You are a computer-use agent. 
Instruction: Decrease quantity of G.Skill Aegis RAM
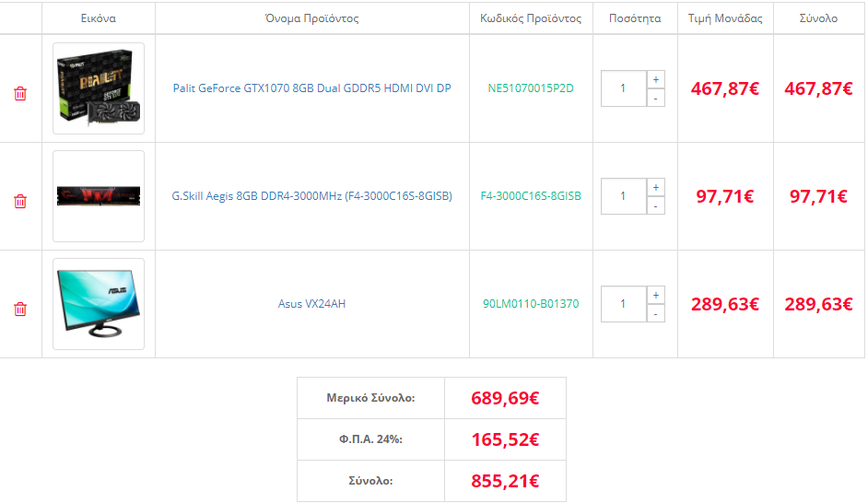[656, 205]
